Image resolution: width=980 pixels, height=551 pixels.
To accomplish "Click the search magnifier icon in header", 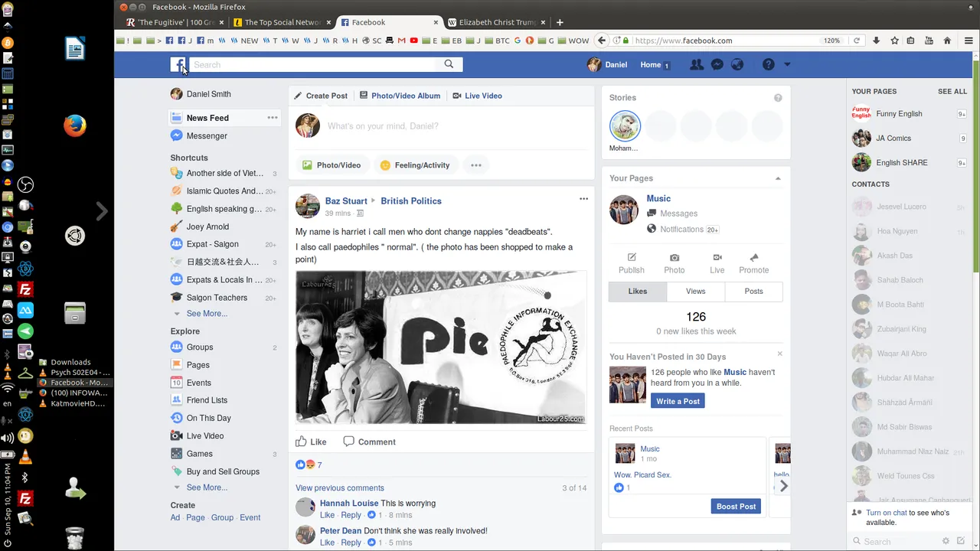I will click(449, 64).
